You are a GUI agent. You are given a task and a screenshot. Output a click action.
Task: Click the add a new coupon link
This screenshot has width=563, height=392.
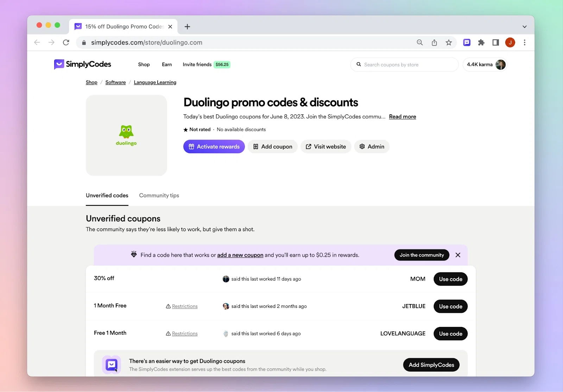click(240, 255)
